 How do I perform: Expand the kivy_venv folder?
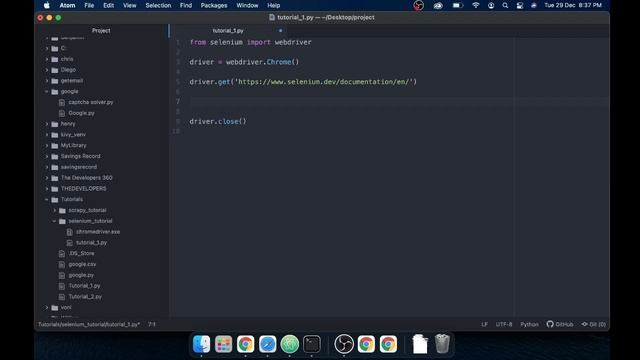tap(47, 135)
